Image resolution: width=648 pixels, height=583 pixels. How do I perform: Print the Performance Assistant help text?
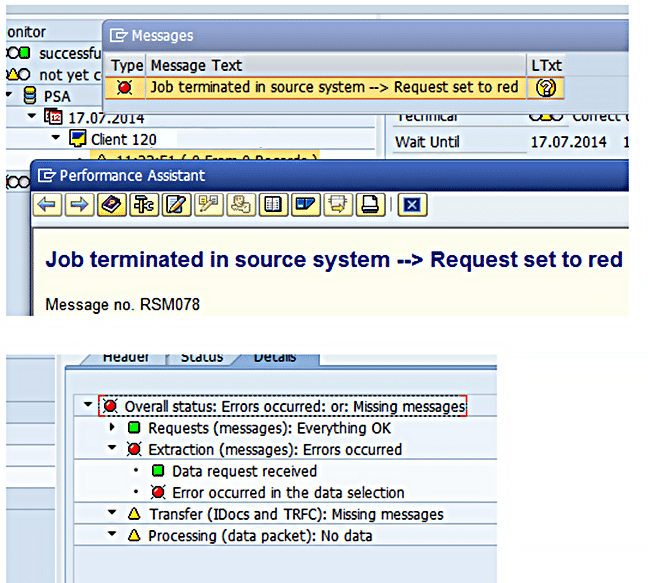(x=370, y=205)
